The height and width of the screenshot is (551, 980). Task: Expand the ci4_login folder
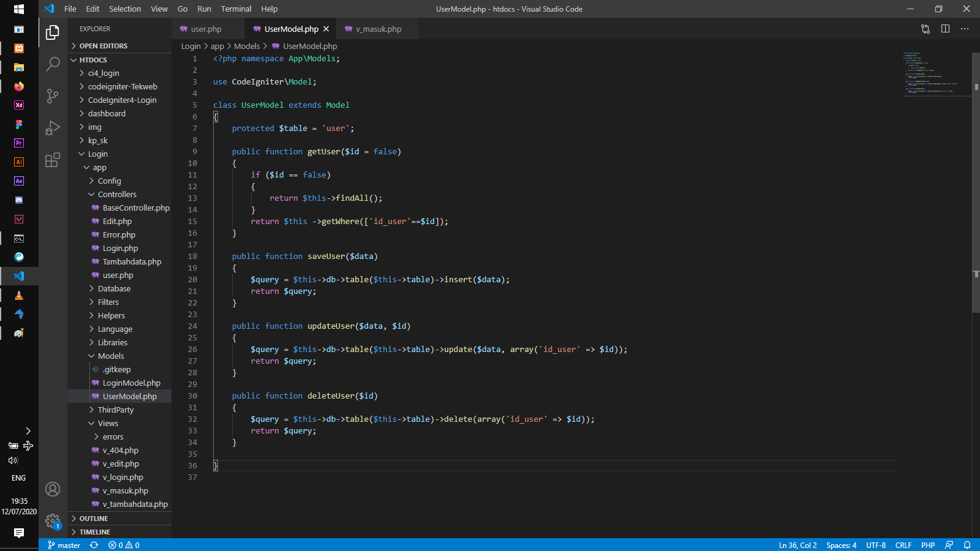[x=119, y=73]
